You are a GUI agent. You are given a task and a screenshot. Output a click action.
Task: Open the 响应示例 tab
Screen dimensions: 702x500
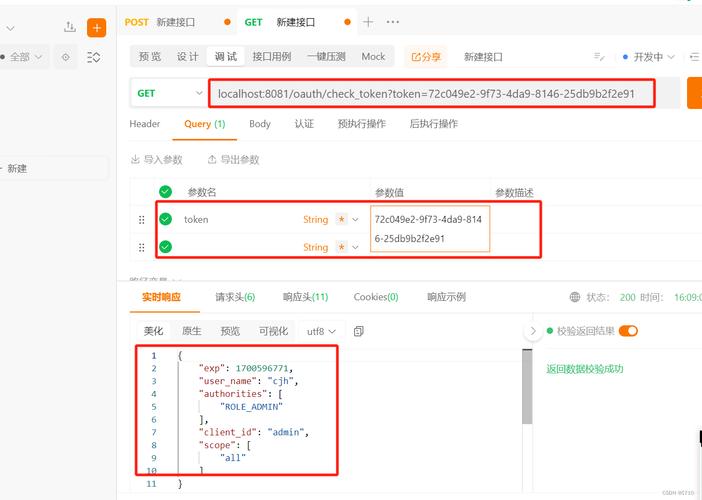point(446,297)
